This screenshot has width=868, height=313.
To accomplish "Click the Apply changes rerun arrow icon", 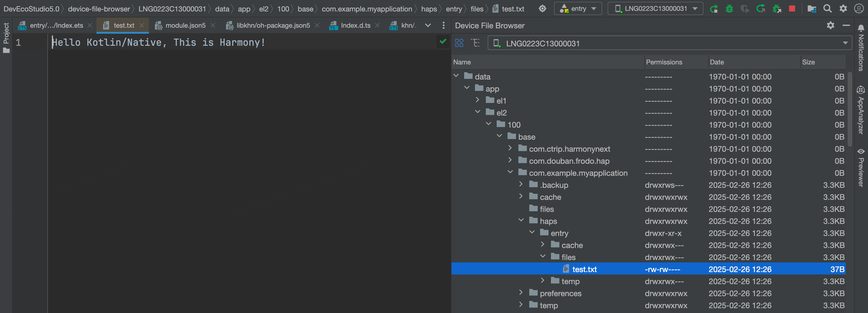I will click(x=760, y=9).
